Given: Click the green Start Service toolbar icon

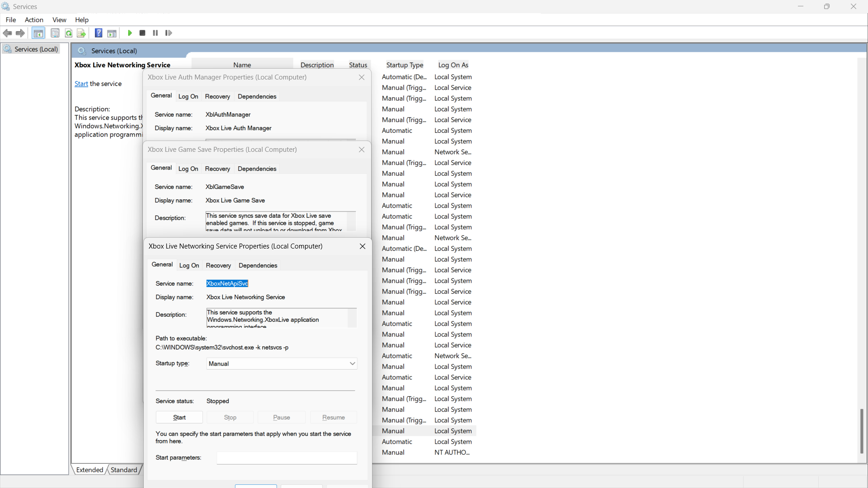Looking at the screenshot, I should pos(130,33).
